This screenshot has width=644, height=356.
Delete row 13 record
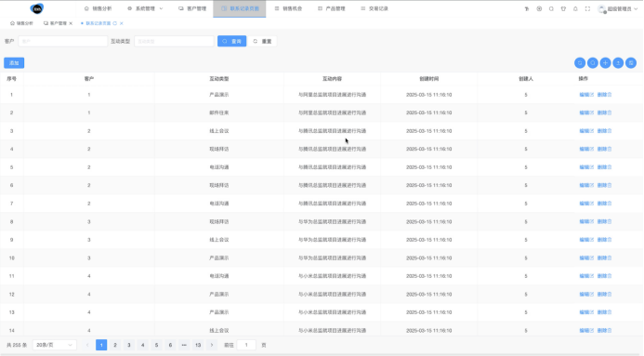coord(604,312)
